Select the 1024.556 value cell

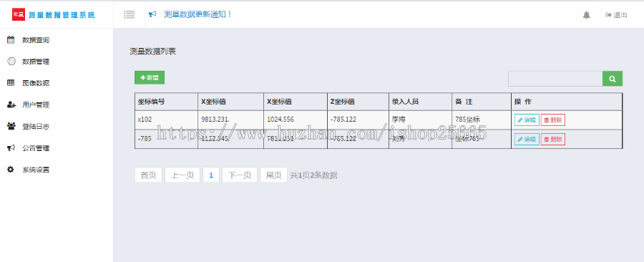coord(295,120)
